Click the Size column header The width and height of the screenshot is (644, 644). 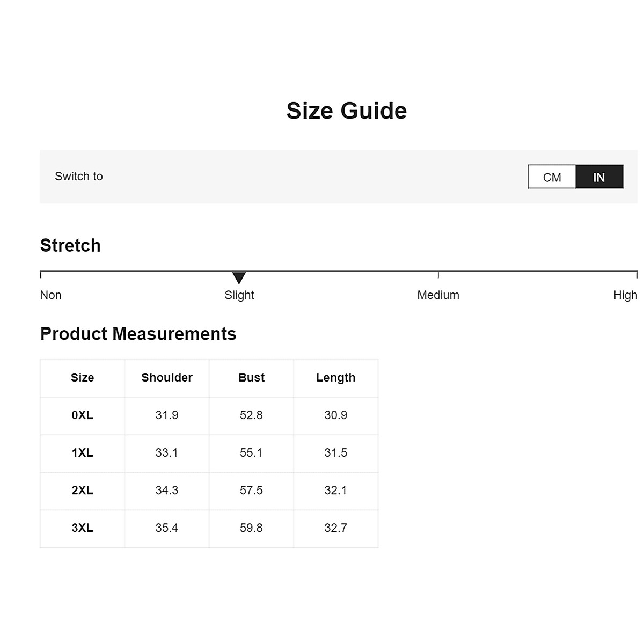click(x=82, y=378)
